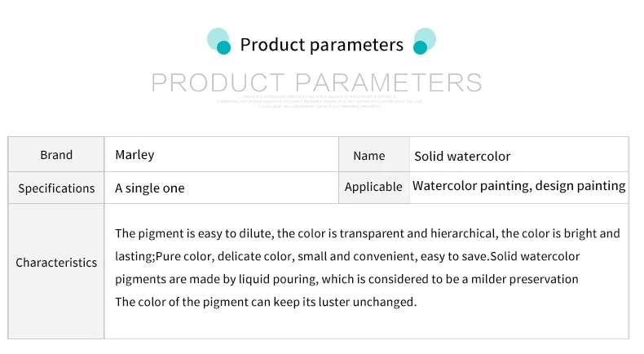Viewport: 644px width, 354px height.
Task: Select the Brand label cell
Action: (56, 155)
